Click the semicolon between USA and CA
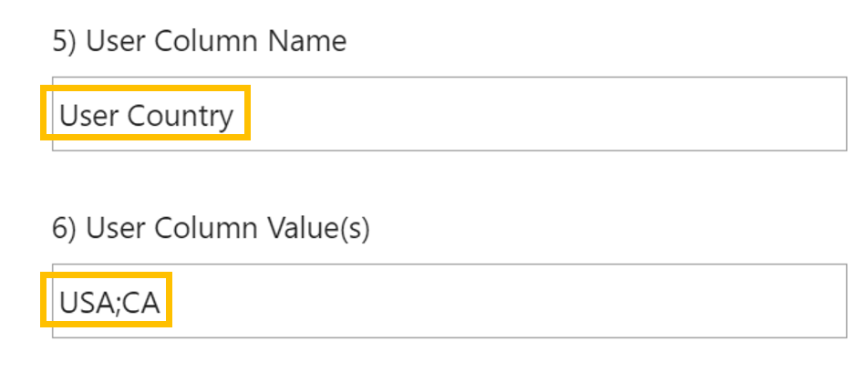This screenshot has width=868, height=373. click(x=116, y=305)
